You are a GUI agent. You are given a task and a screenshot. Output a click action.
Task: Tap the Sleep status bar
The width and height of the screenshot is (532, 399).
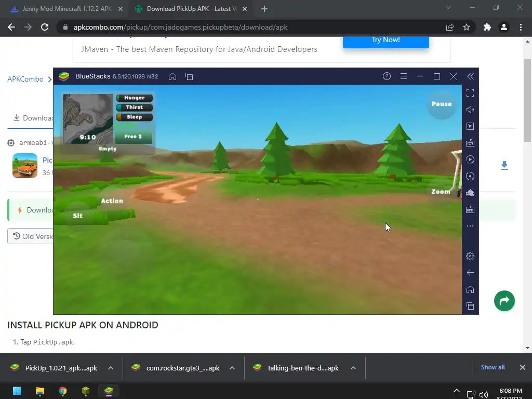tap(135, 117)
